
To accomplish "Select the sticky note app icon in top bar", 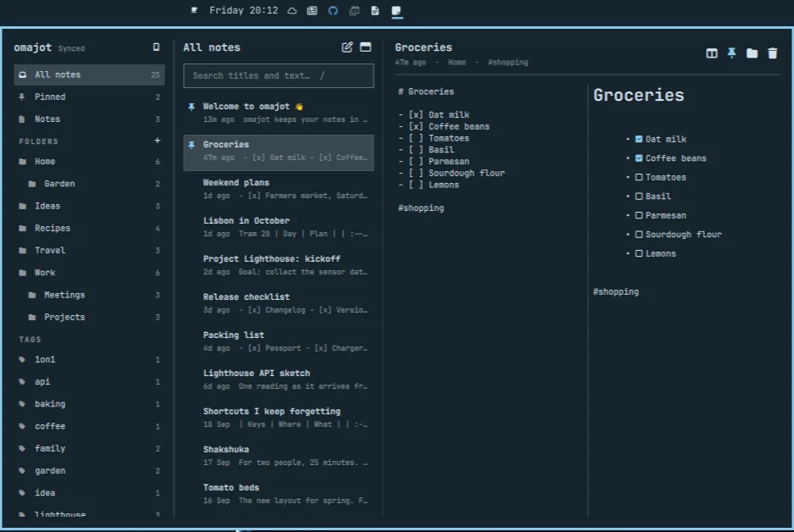I will (397, 11).
